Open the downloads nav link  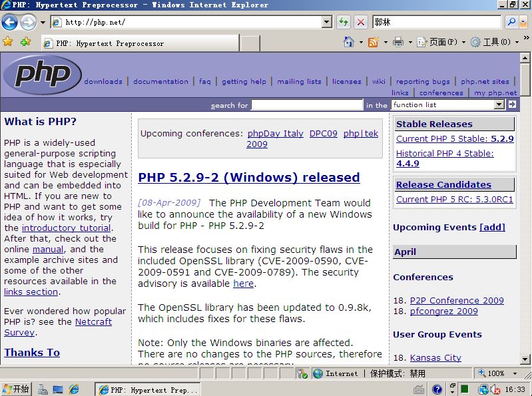coord(103,81)
